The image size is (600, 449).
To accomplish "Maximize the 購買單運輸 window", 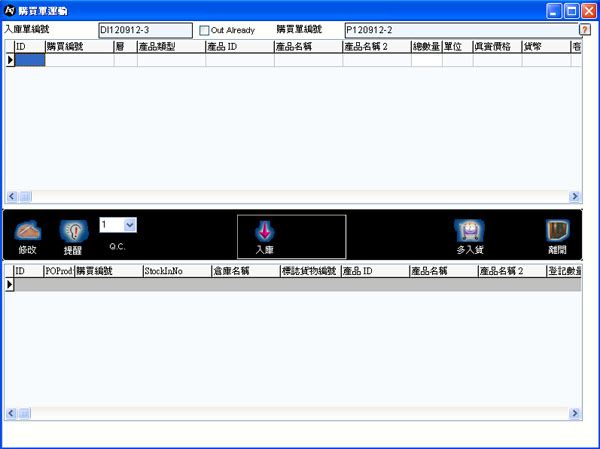I will pyautogui.click(x=572, y=11).
